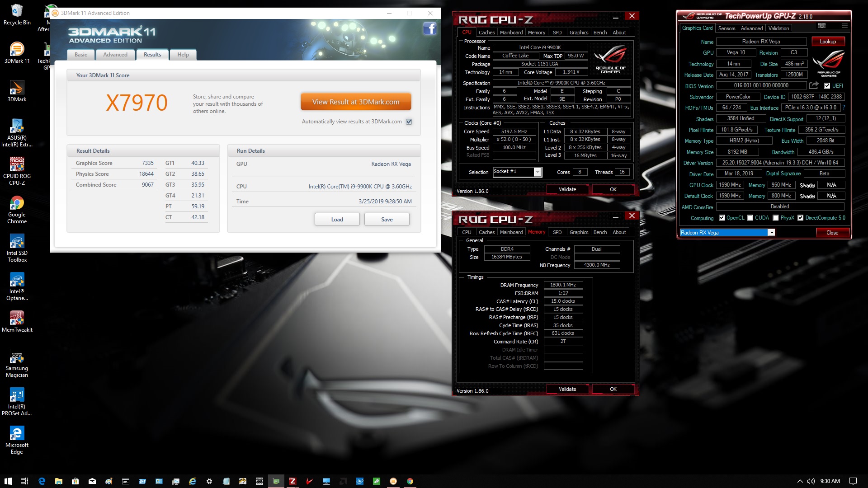Switch to the Advanced tab in 3DMark 11
This screenshot has height=488, width=868.
click(x=115, y=55)
